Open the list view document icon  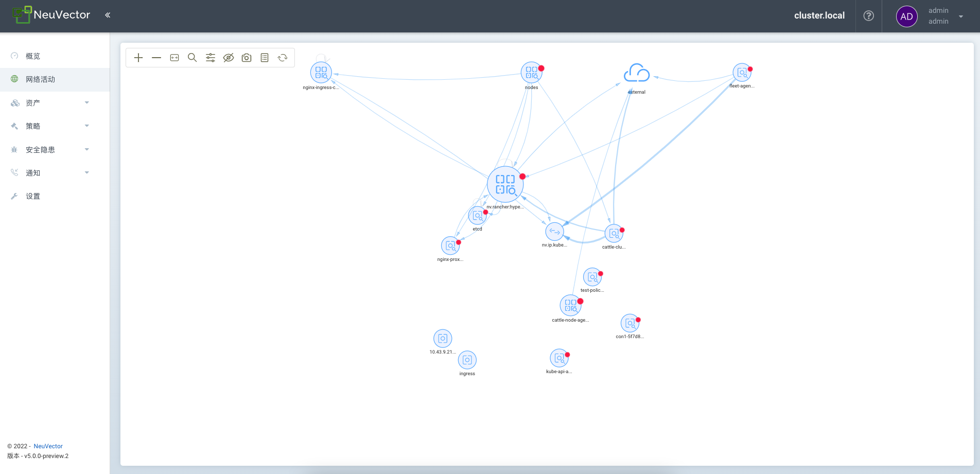pyautogui.click(x=265, y=58)
